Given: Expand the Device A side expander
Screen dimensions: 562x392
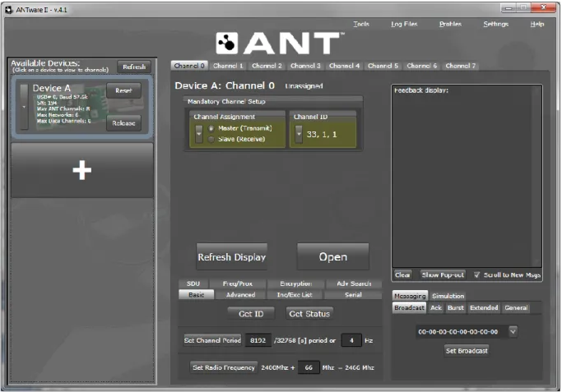Looking at the screenshot, I should 24,107.
